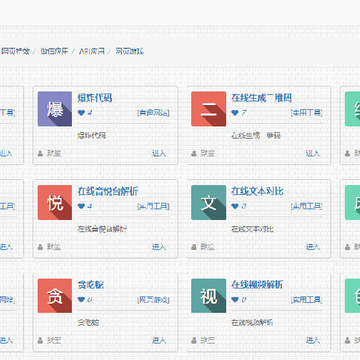Click the [网页游戏] category on 贪吃蛇
This screenshot has width=360, height=360.
[x=153, y=300]
